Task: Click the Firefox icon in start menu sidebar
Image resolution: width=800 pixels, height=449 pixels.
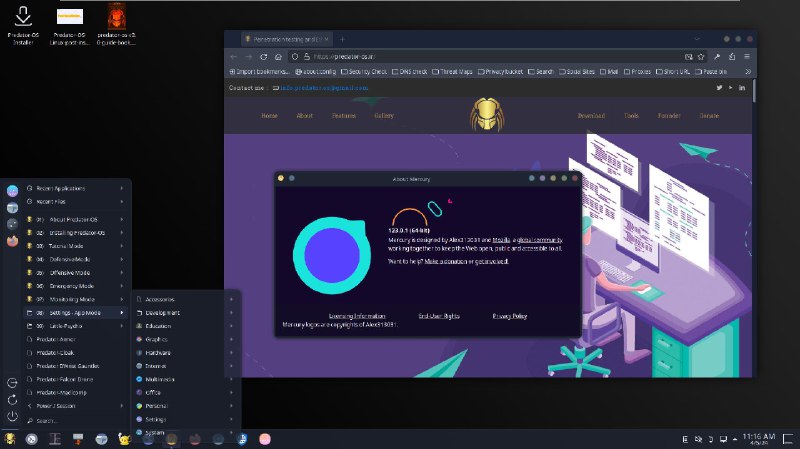Action: coord(13,240)
